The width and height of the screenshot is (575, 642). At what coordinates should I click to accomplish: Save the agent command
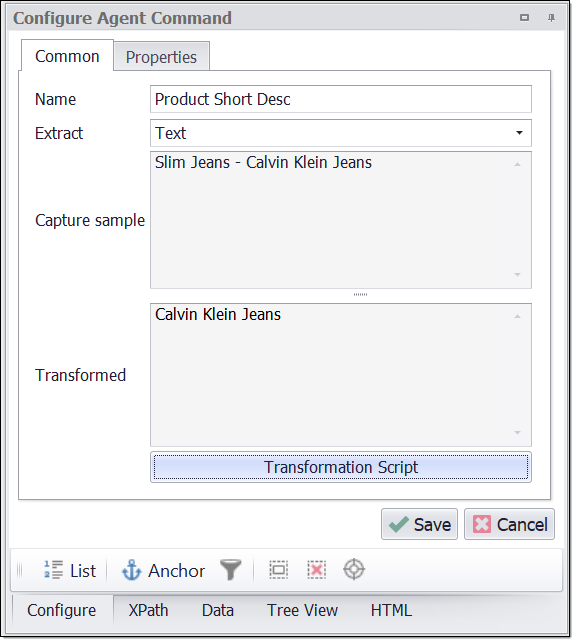click(419, 524)
